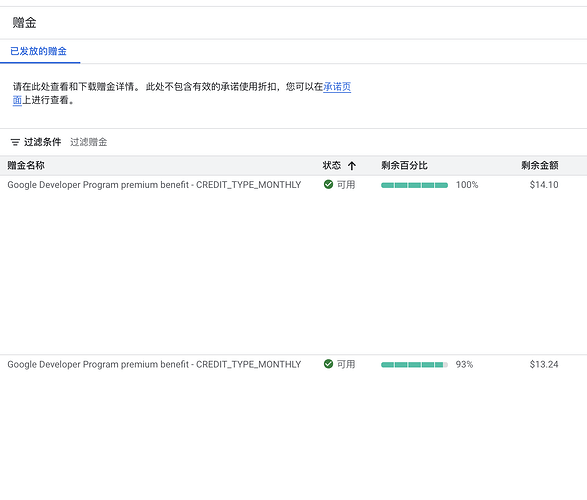
Task: Select the 93% percentage value
Action: pos(464,365)
